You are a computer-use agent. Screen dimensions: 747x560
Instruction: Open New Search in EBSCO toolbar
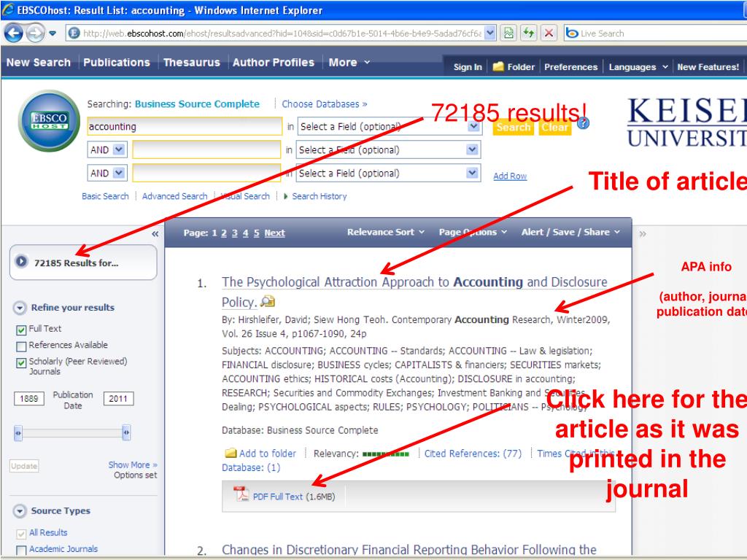coord(39,63)
